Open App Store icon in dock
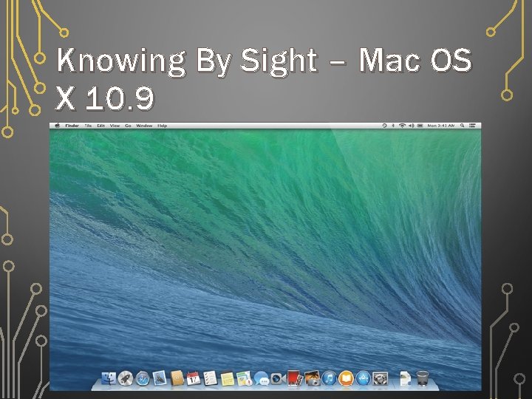The height and width of the screenshot is (399, 532). pos(363,378)
